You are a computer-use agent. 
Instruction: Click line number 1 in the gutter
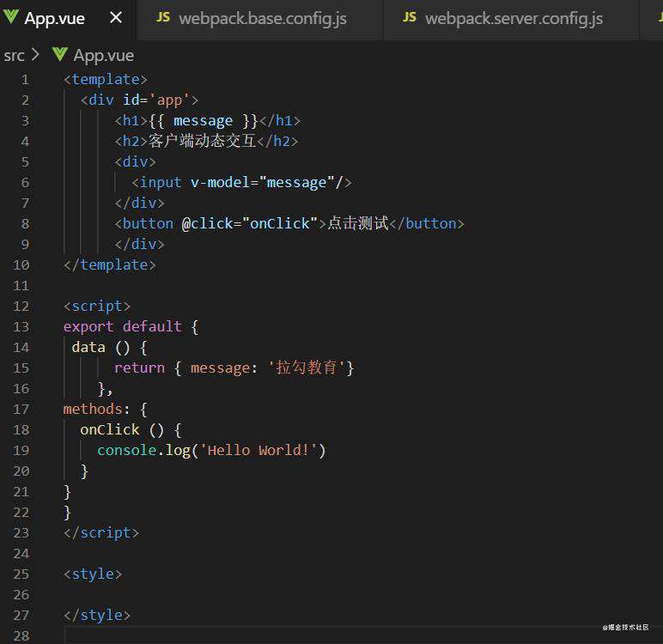[25, 80]
